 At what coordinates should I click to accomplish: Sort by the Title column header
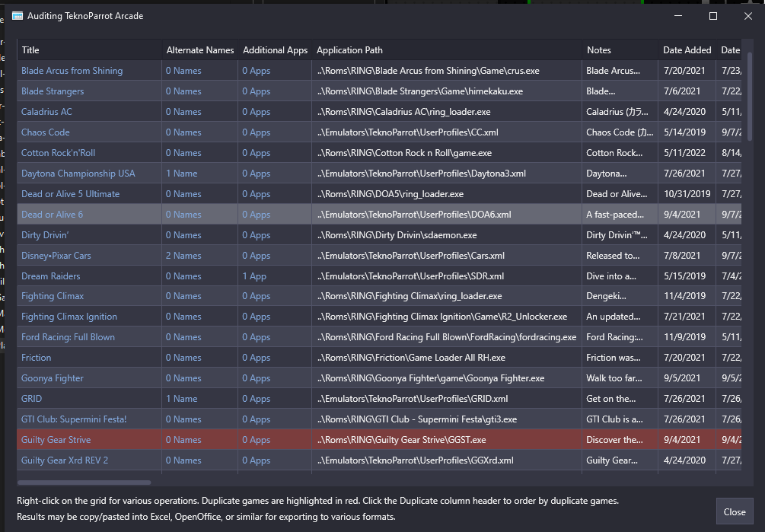point(89,49)
